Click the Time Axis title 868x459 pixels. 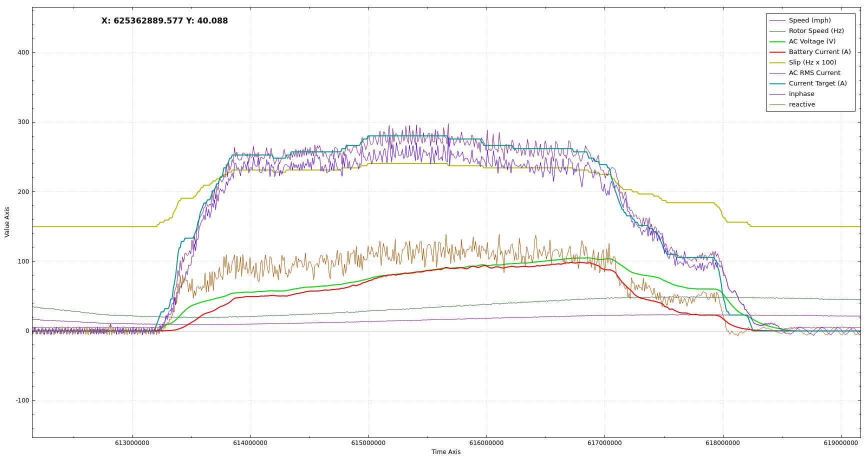tap(446, 452)
